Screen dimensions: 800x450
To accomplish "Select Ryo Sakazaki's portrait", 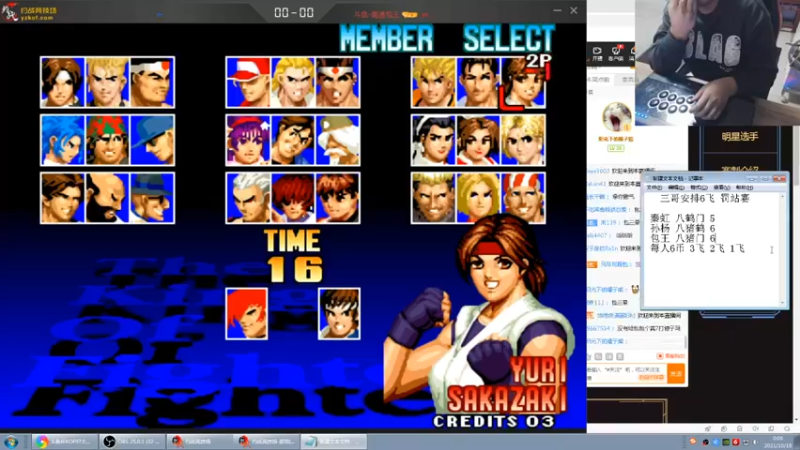I will tap(434, 82).
